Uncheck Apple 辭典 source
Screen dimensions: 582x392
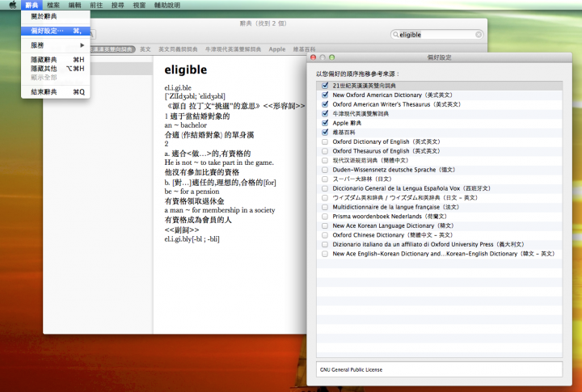point(325,123)
